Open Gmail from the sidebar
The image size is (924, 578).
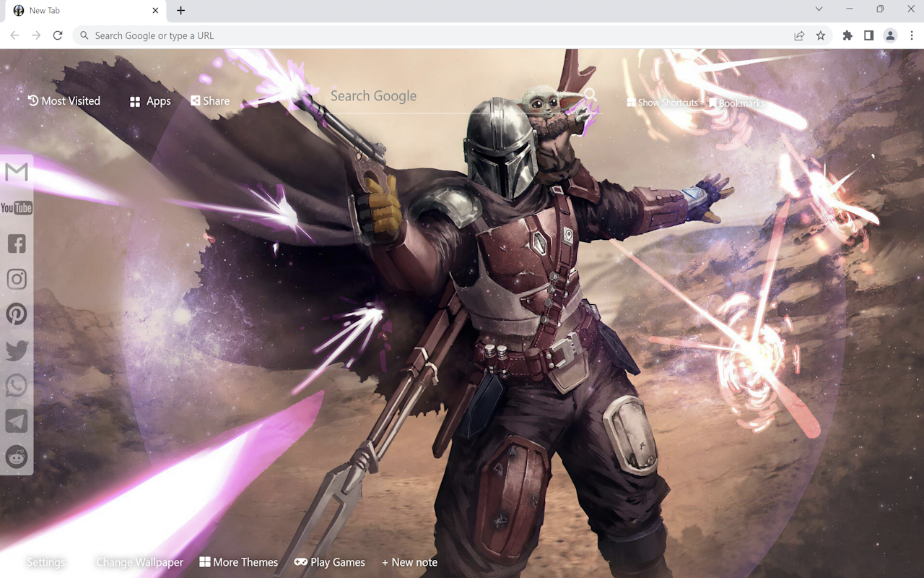point(16,172)
